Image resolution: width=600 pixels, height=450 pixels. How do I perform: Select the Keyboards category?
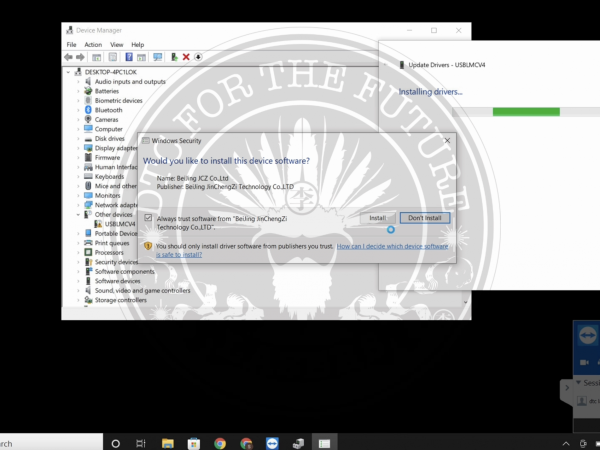pyautogui.click(x=109, y=176)
